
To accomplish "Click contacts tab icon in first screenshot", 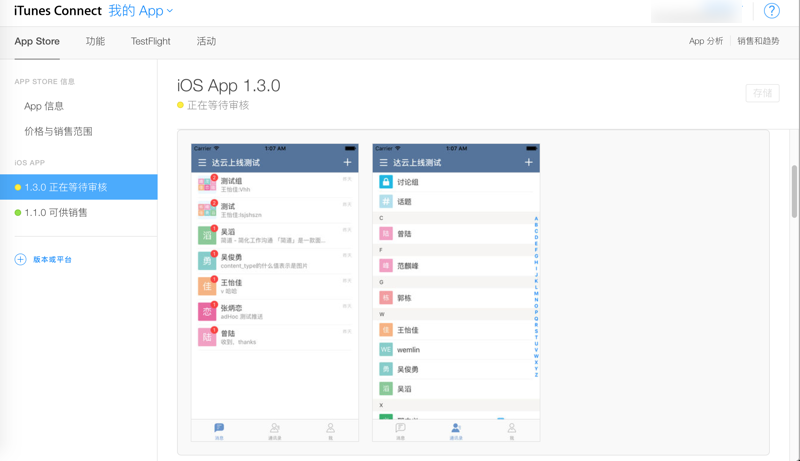I will (x=274, y=430).
